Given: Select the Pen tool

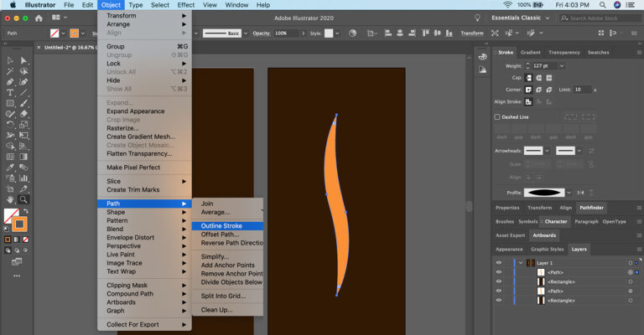Looking at the screenshot, I should 10,82.
